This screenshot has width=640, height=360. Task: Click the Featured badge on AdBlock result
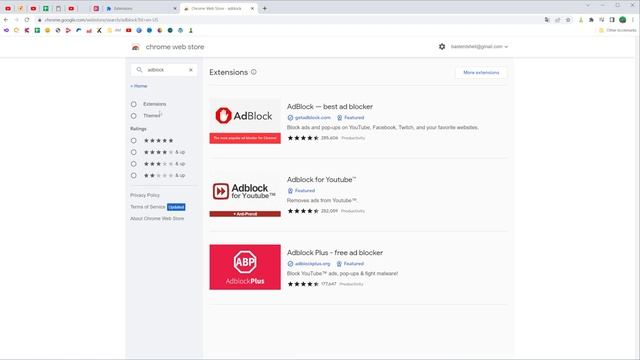[x=351, y=118]
